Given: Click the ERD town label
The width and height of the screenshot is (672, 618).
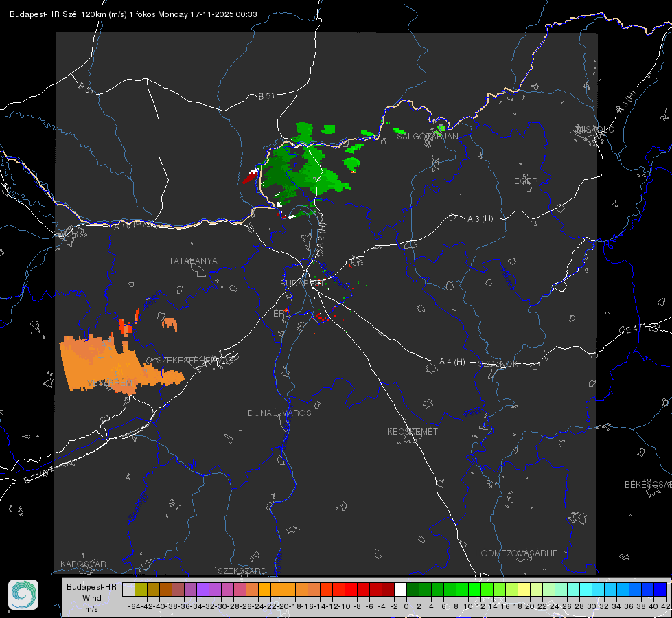Looking at the screenshot, I should coord(281,314).
